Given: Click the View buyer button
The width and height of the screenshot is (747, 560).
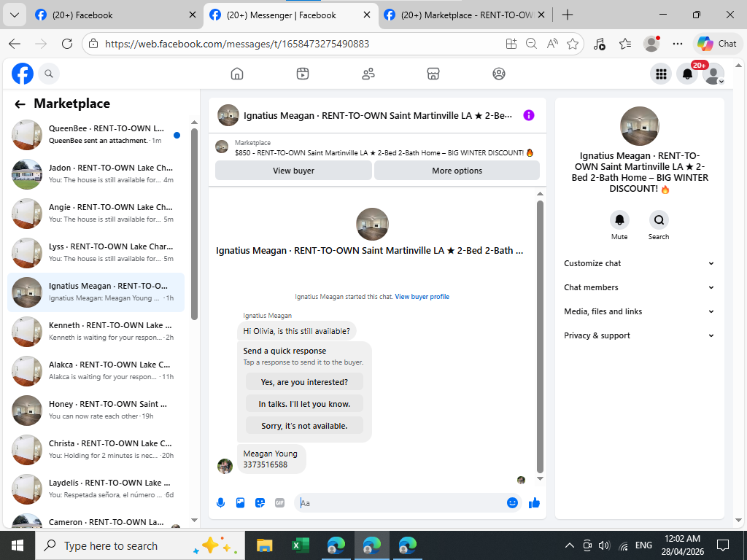Looking at the screenshot, I should point(293,171).
